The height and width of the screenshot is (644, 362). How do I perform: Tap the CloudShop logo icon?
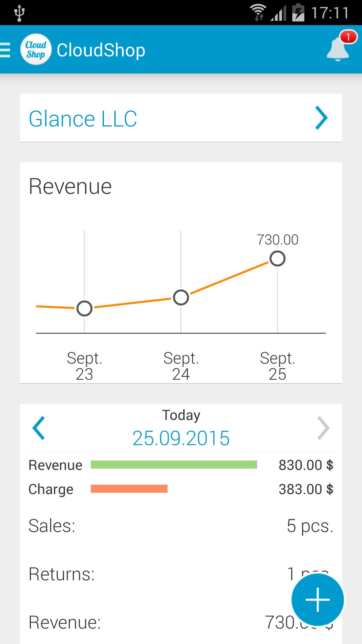36,50
